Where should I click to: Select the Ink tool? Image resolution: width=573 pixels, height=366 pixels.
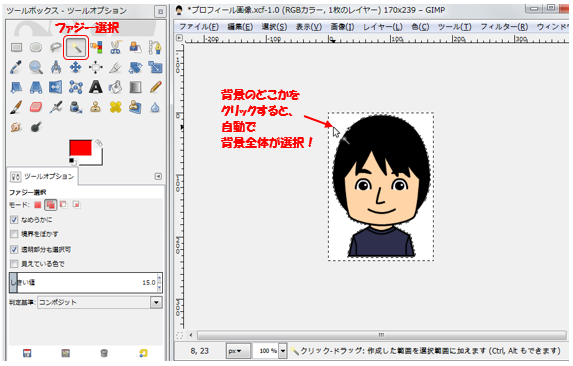tap(76, 107)
